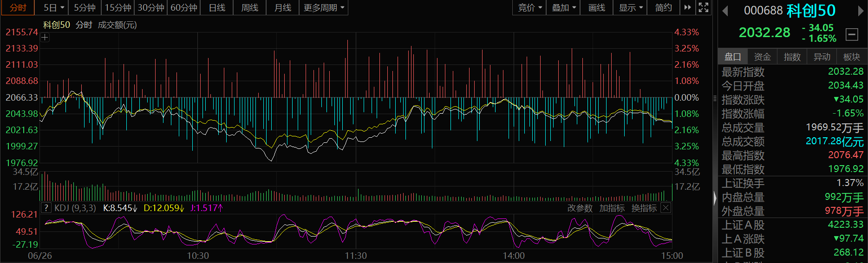Click 换指标 to change indicator
Screen dimensions: 868x263
[644, 208]
